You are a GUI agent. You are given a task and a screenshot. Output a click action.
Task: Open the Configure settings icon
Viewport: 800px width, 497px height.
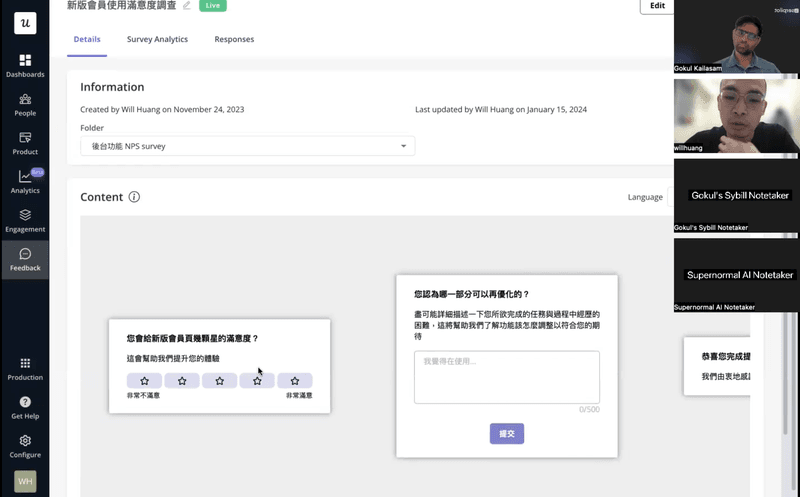click(x=25, y=445)
